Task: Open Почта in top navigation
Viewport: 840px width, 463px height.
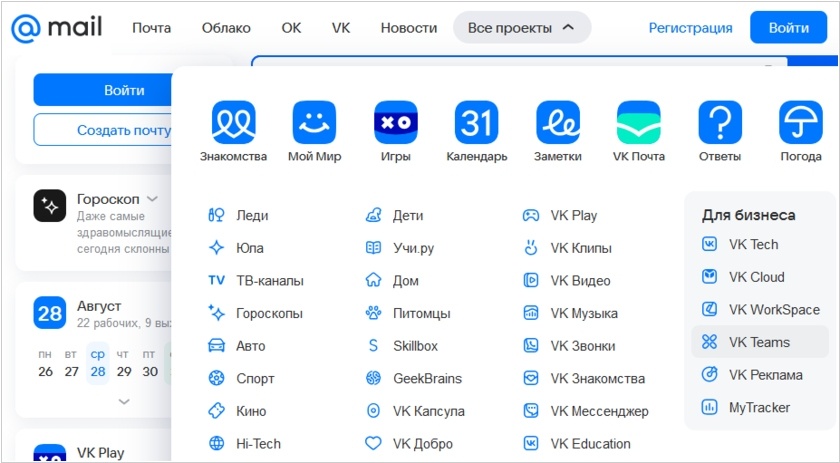Action: (x=152, y=28)
